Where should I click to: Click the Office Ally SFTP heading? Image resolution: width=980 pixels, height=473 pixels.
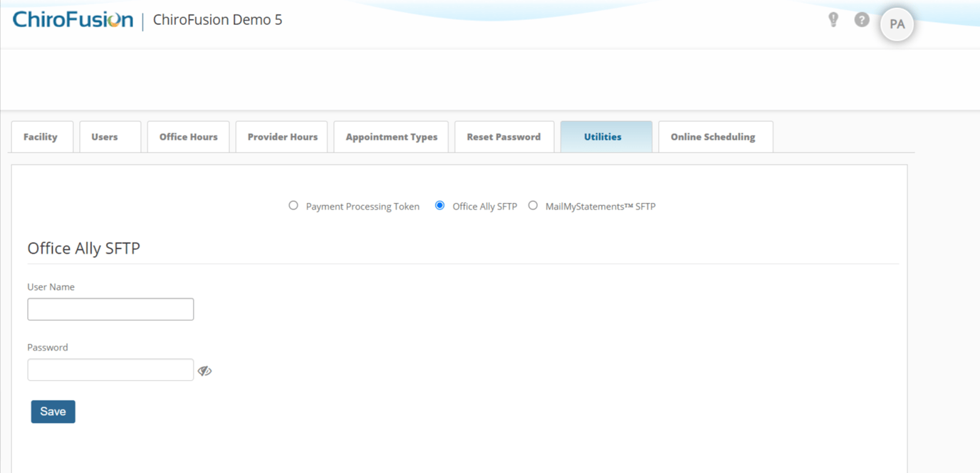click(x=83, y=248)
